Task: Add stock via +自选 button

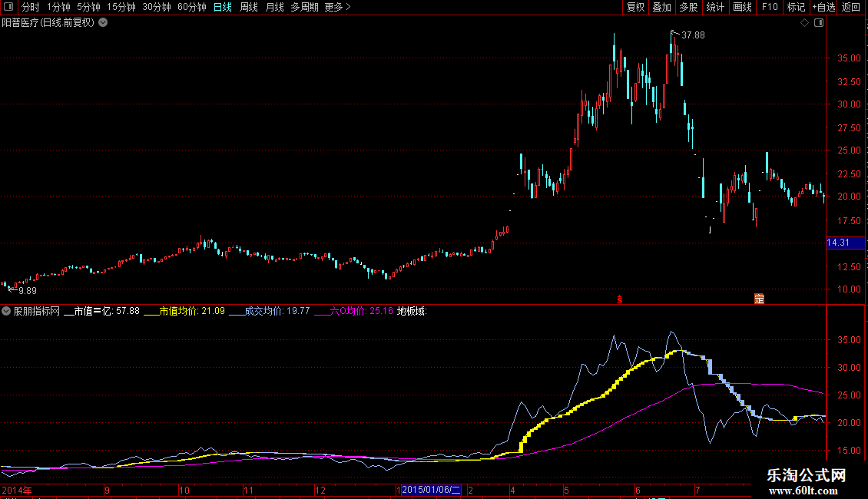Action: tap(823, 7)
